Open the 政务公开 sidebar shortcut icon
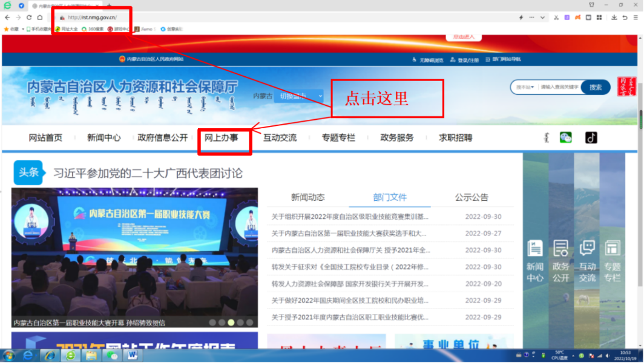This screenshot has width=644, height=363. point(561,254)
